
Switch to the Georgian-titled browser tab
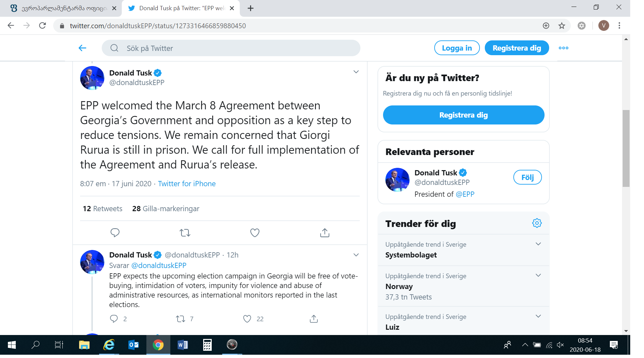[x=61, y=8]
